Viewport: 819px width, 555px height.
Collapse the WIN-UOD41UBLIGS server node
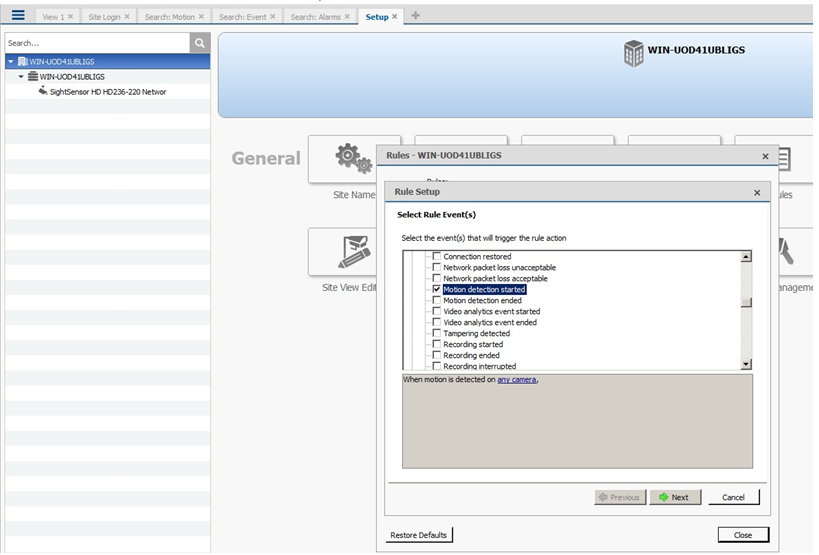[x=21, y=77]
